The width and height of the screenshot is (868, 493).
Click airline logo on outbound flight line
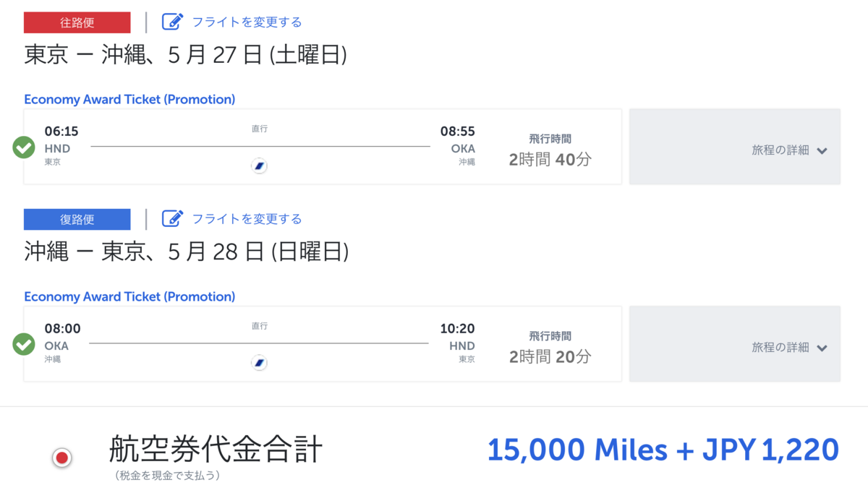click(260, 166)
